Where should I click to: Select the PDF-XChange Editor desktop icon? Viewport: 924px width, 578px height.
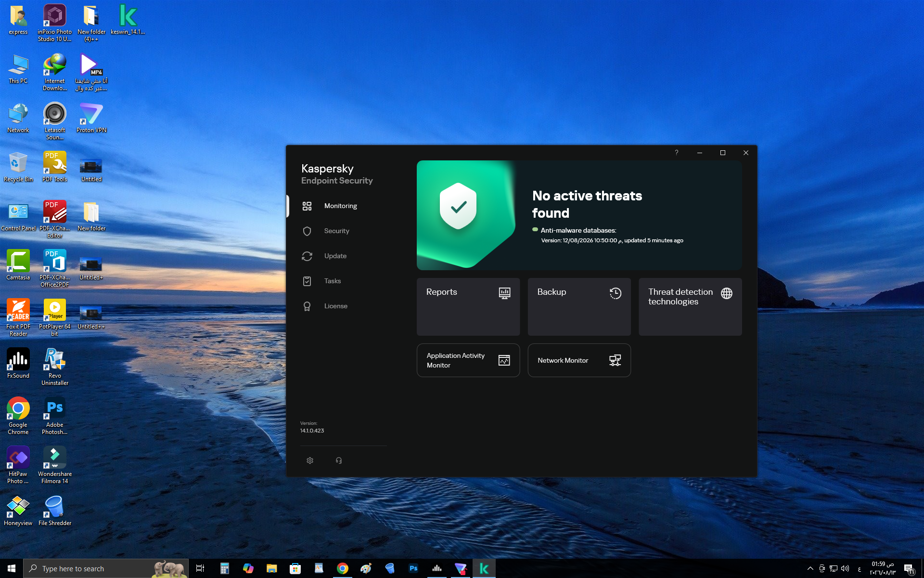[x=54, y=219]
